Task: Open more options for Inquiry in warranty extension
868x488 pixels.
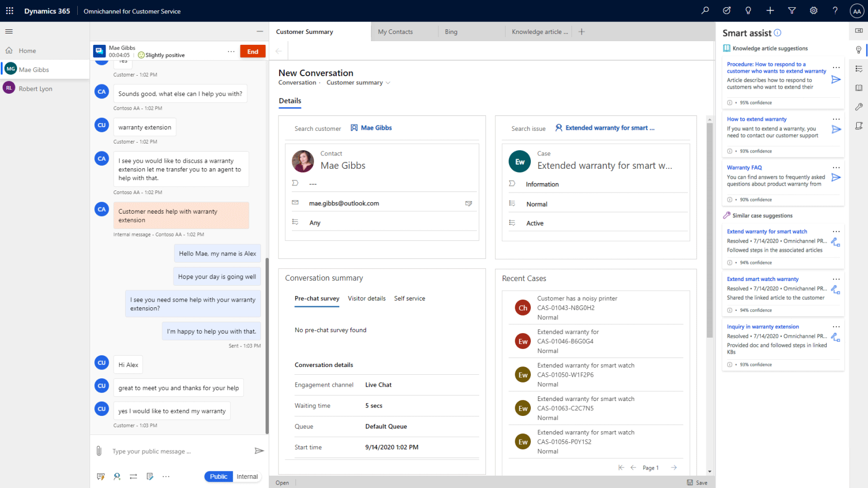Action: 836,327
